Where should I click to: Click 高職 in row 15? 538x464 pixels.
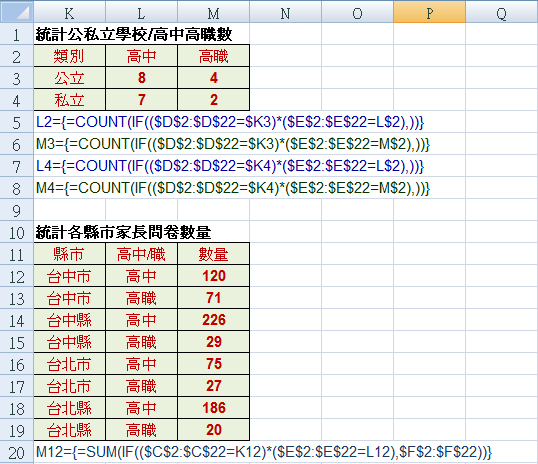pyautogui.click(x=141, y=342)
